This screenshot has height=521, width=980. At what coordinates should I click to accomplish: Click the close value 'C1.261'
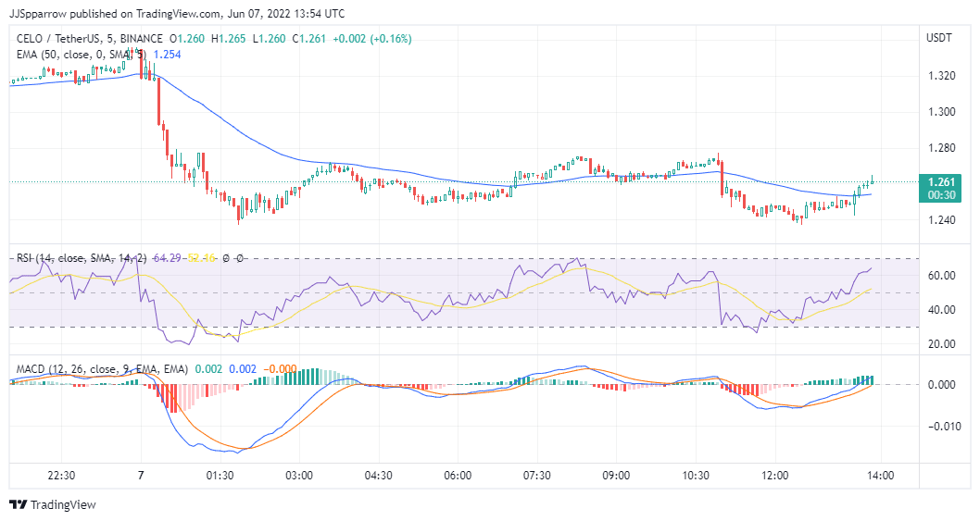[308, 39]
